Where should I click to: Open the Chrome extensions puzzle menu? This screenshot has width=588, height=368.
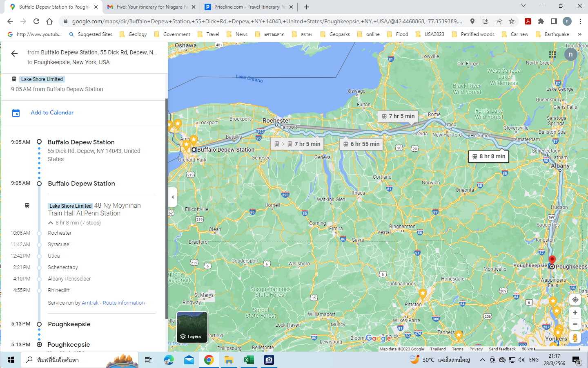541,21
